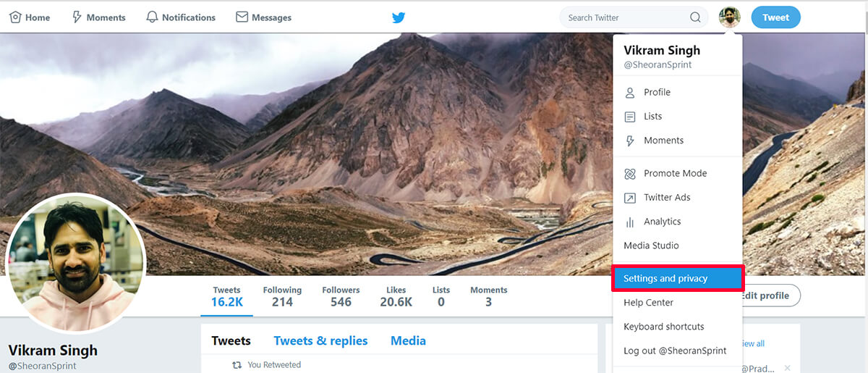
Task: Open Messages in the top bar
Action: point(264,17)
